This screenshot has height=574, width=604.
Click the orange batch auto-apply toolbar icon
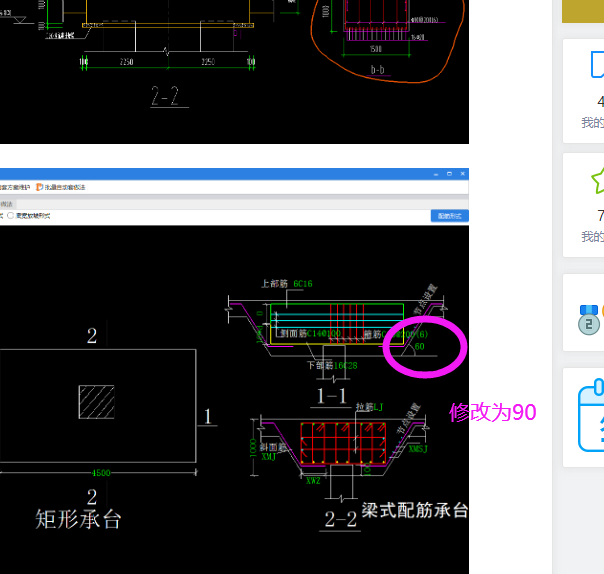[39, 187]
